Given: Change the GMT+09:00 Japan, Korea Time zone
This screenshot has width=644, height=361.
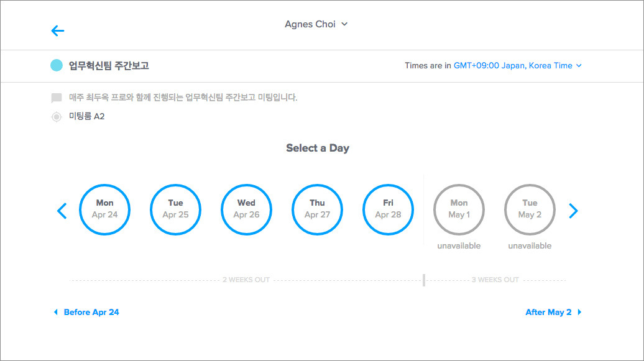Looking at the screenshot, I should (513, 66).
